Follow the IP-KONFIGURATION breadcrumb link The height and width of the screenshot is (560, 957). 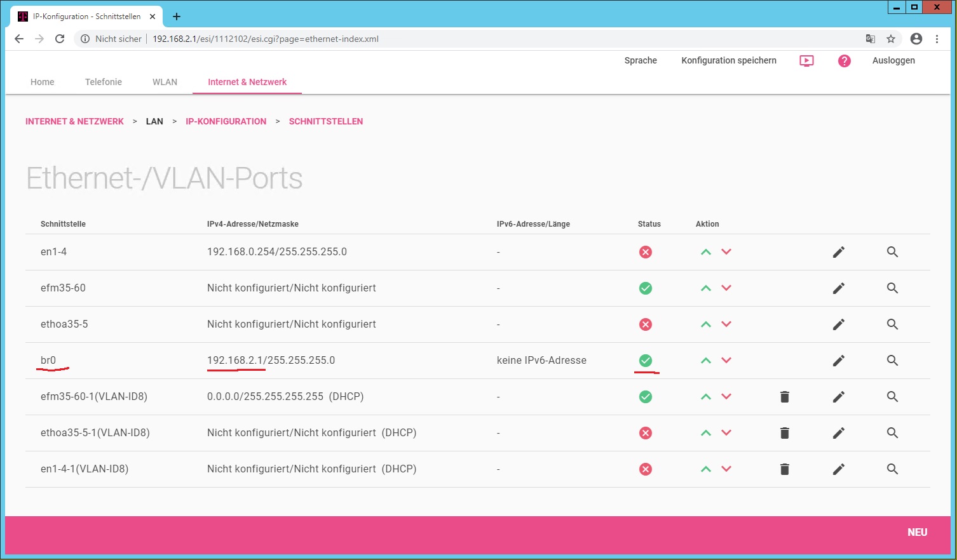226,121
